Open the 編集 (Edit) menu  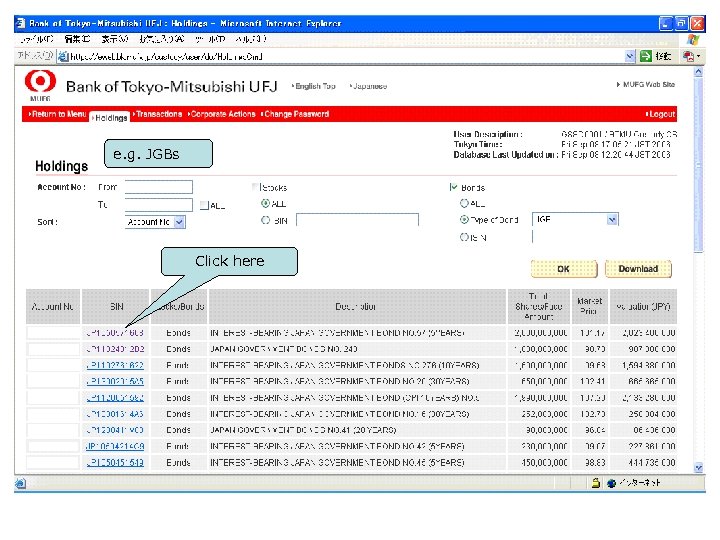click(77, 39)
